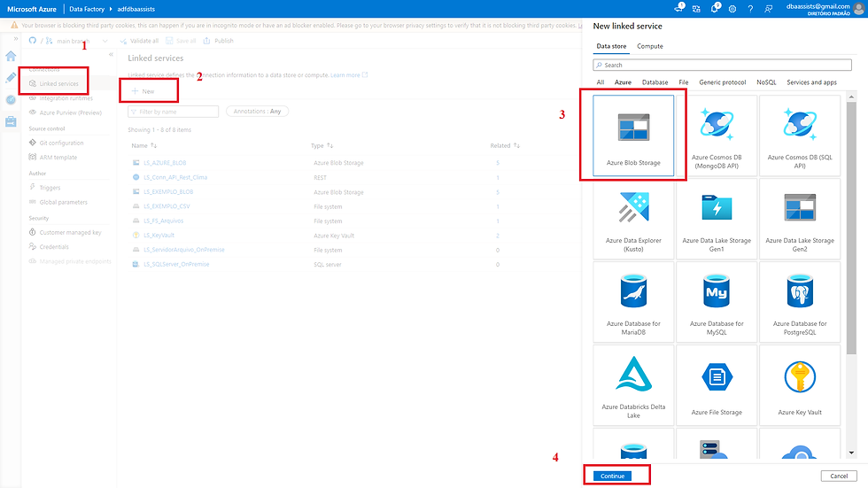Open the Author pencil icon

(11, 78)
